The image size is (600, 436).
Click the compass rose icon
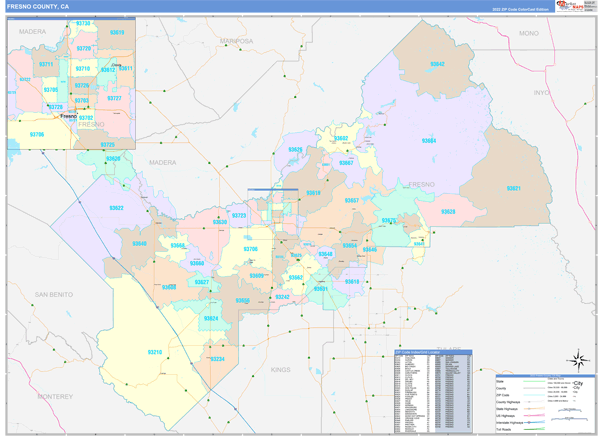(x=576, y=361)
